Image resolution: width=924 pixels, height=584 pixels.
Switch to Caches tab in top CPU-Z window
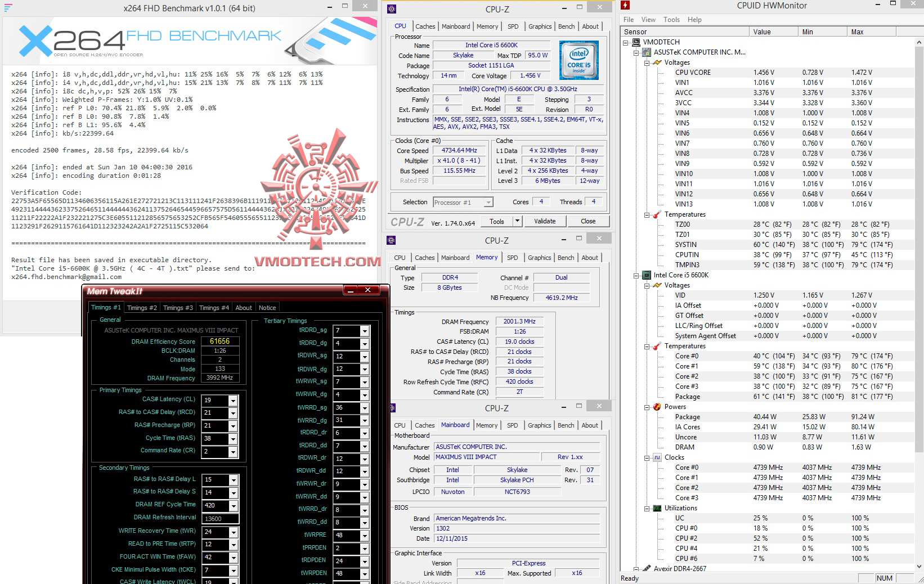point(425,26)
